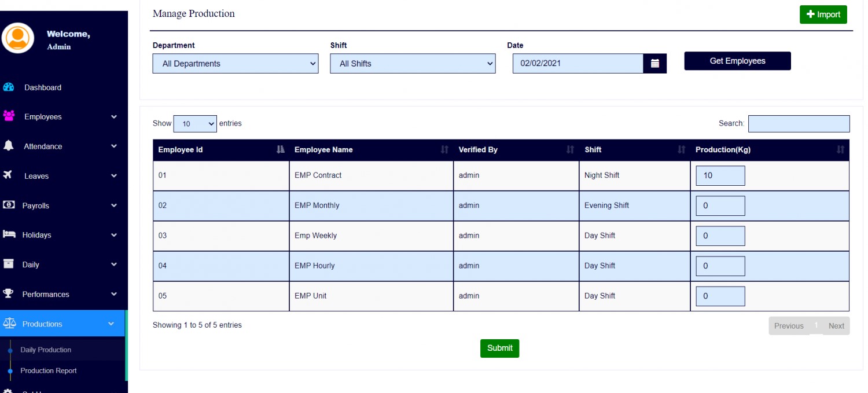The image size is (868, 393).
Task: Click the Dashboard gauge icon
Action: click(9, 87)
